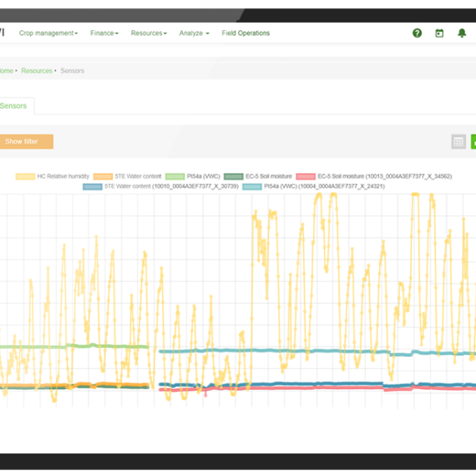Open the notifications bell icon
476x476 pixels.
[462, 33]
